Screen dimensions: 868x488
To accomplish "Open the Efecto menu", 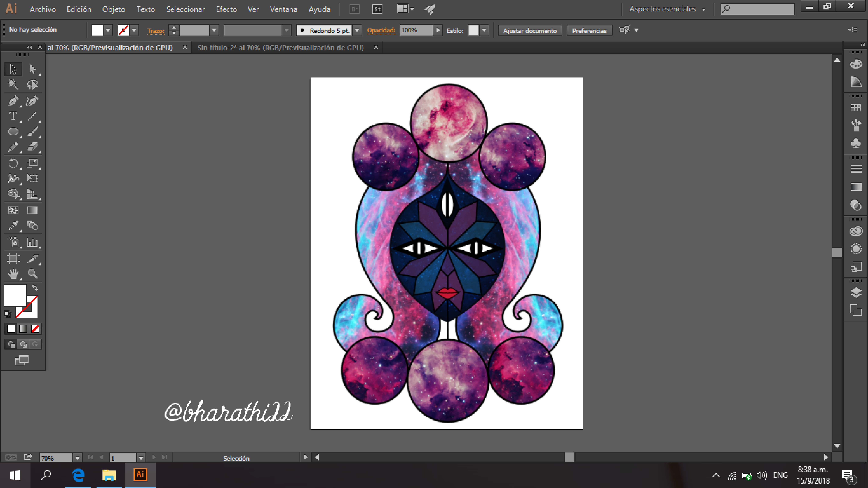I will [226, 9].
